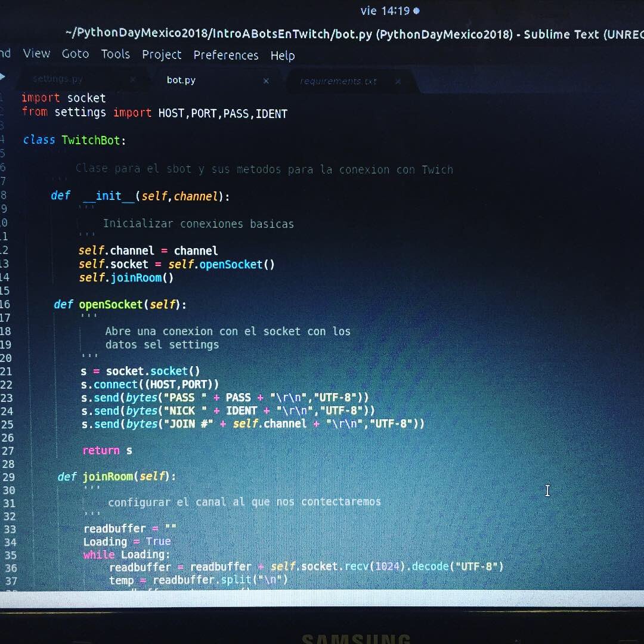This screenshot has height=644, width=644.
Task: Click the line 'Loading = True'
Action: (x=127, y=541)
